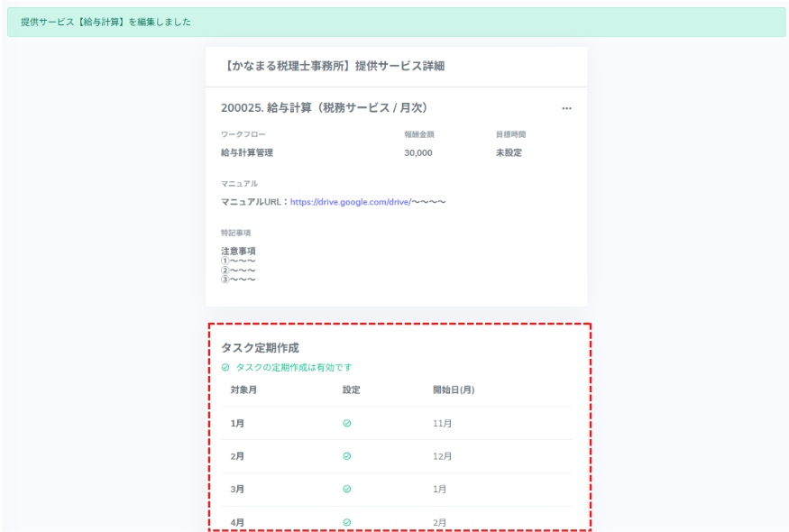
Task: Click the 未設定 target time value
Action: tap(509, 152)
